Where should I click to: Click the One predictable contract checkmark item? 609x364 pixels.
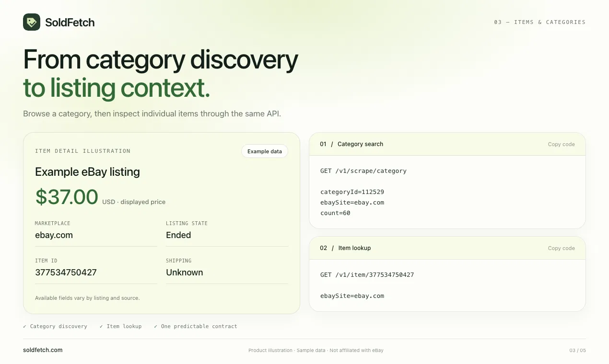pos(196,326)
